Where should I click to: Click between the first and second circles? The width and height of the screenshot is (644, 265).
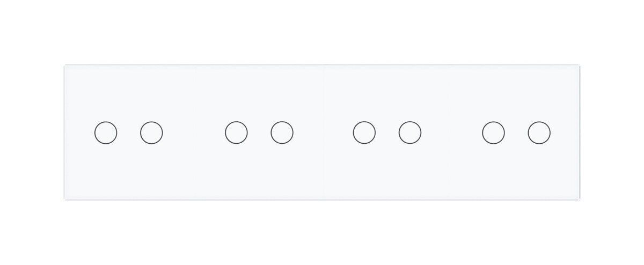pos(129,132)
